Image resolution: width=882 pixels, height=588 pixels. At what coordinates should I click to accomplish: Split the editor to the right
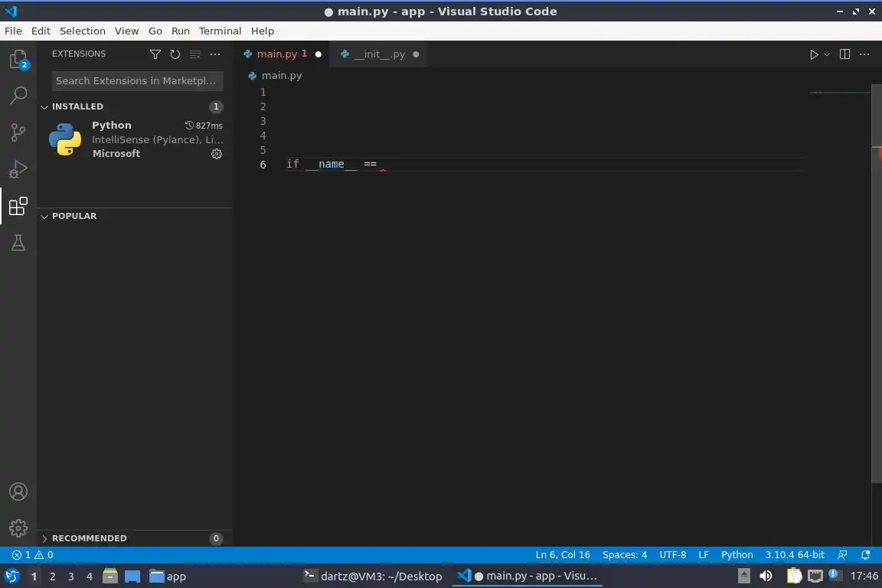pos(844,54)
